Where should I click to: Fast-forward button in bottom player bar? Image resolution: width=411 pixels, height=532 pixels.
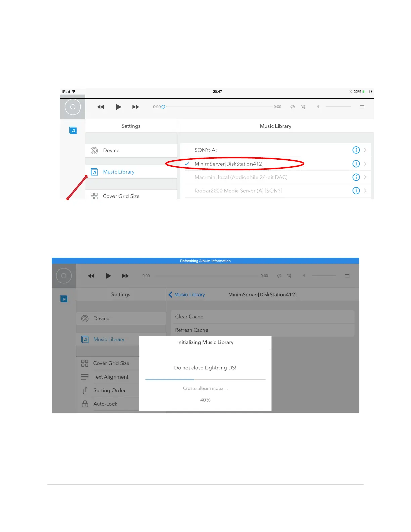point(125,276)
